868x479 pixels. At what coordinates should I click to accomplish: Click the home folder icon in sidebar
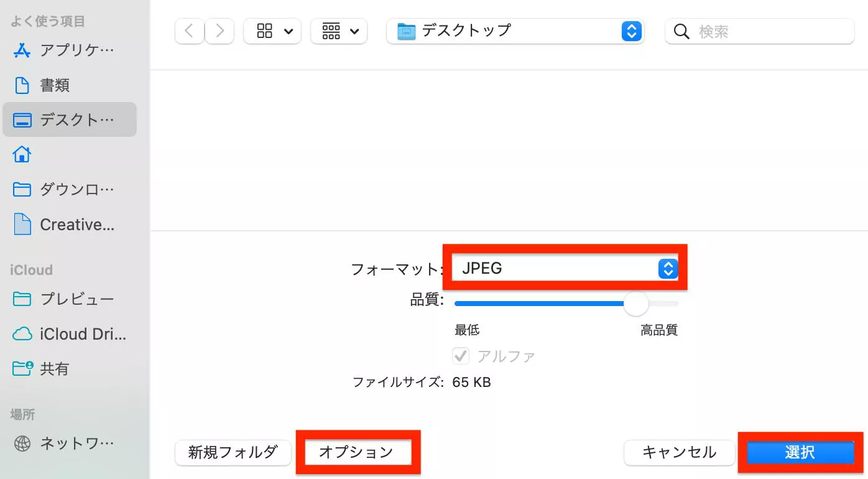tap(21, 154)
